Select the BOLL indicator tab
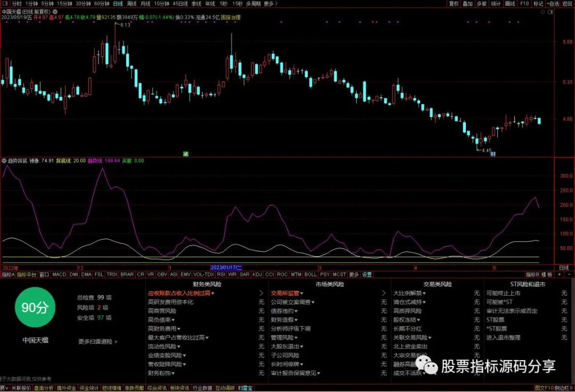The height and width of the screenshot is (392, 575). click(x=310, y=274)
